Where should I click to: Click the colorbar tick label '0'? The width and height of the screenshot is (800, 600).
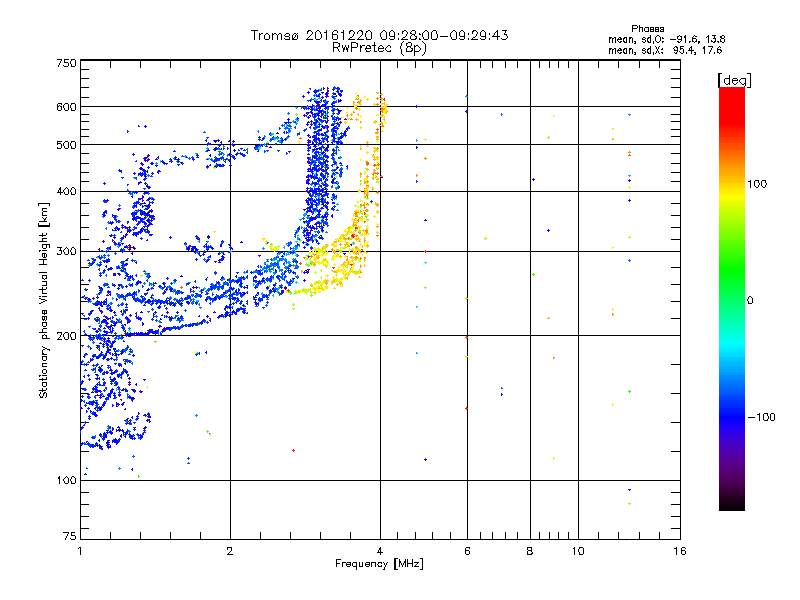pos(750,300)
